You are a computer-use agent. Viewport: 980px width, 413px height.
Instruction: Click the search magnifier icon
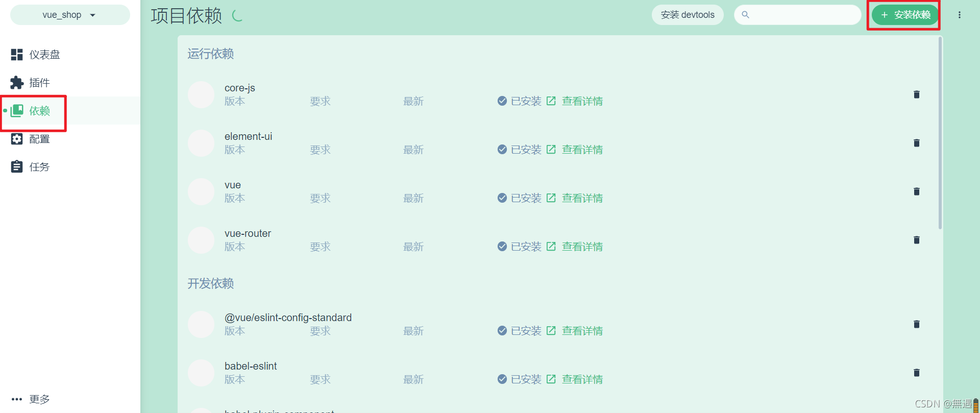point(745,15)
